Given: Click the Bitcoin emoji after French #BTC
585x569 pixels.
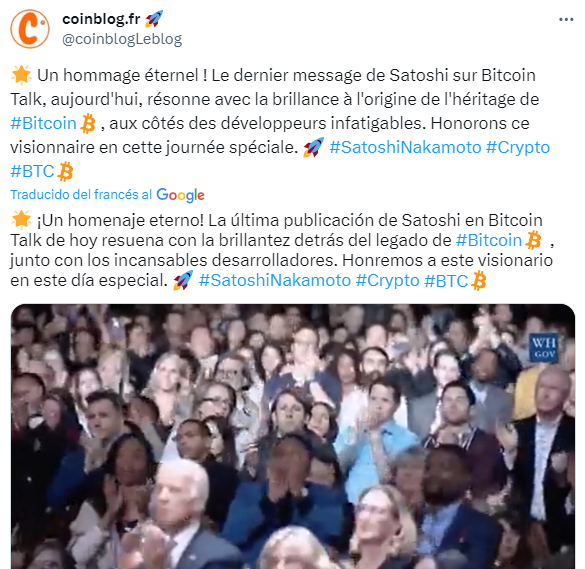Looking at the screenshot, I should 66,171.
